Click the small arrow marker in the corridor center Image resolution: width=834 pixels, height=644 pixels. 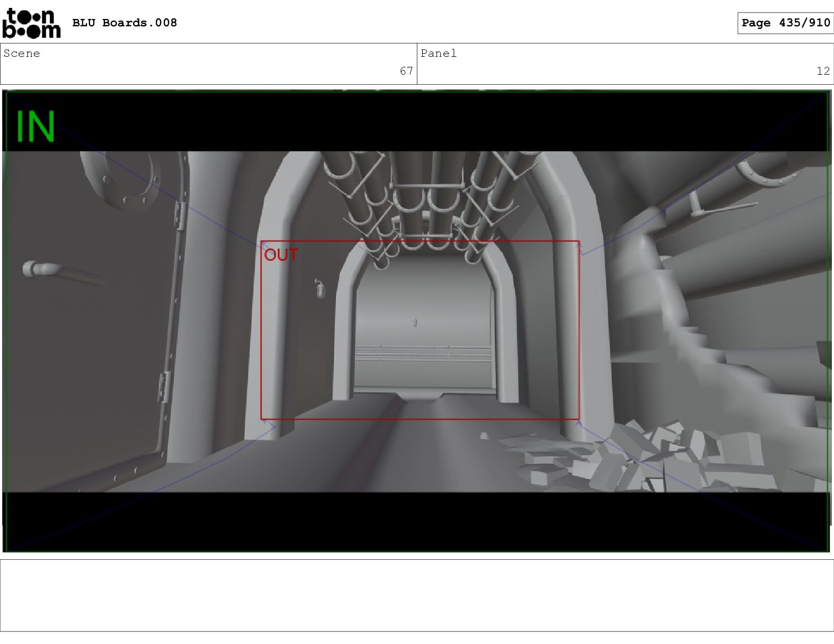pyautogui.click(x=415, y=322)
